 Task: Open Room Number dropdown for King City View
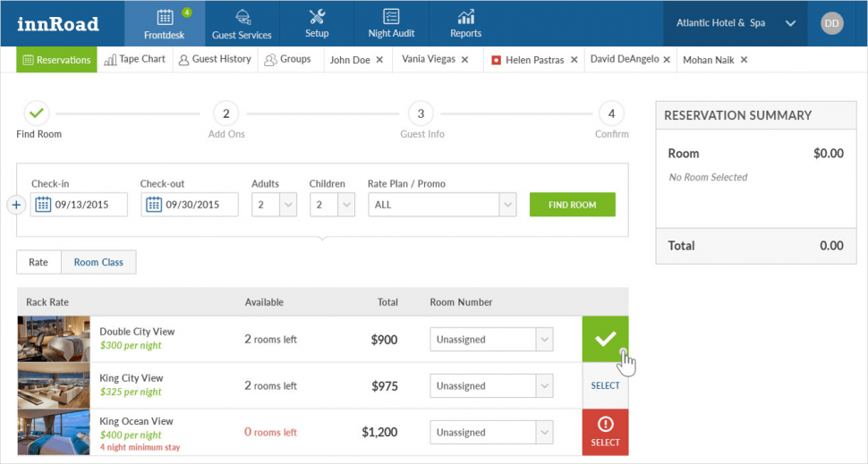coord(544,386)
